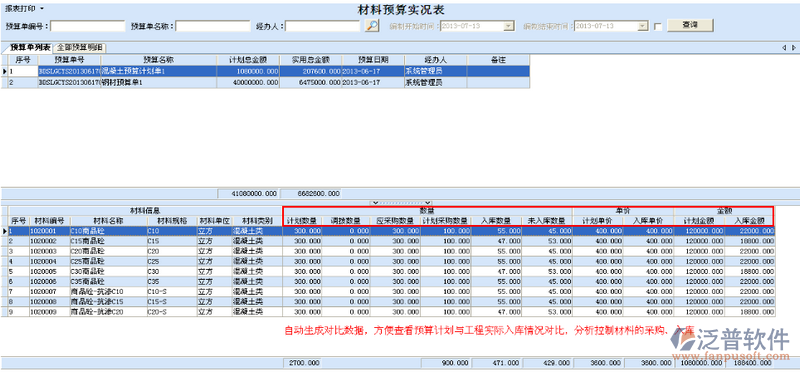Select the C30商品砼 material row
The image size is (800, 372).
click(388, 271)
